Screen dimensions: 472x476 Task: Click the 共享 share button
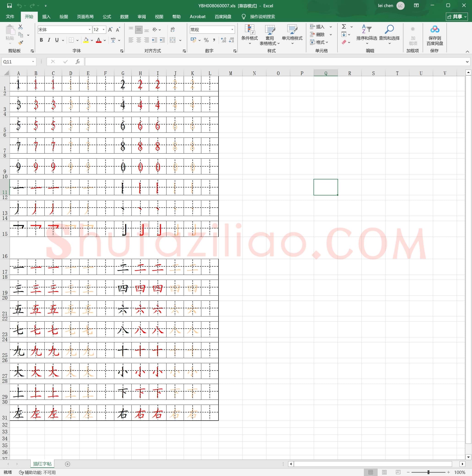pos(457,16)
